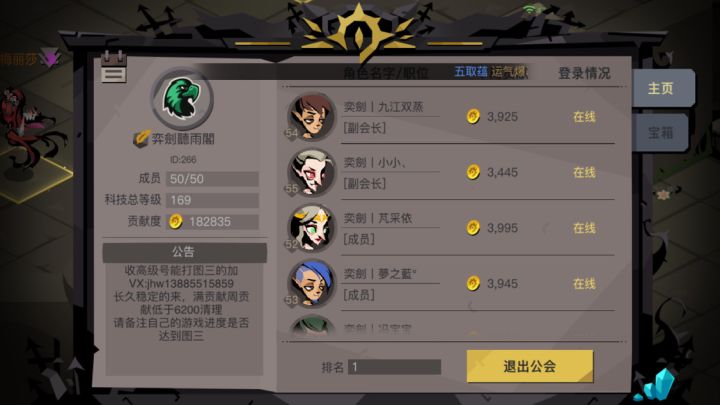720x405 pixels.
Task: Switch to the 主页 tab
Action: click(661, 88)
